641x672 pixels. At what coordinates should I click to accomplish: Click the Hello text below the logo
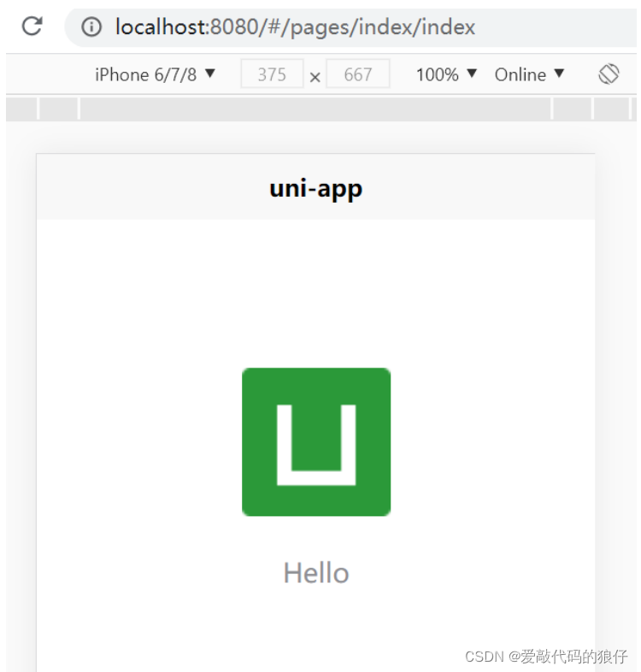pos(316,573)
